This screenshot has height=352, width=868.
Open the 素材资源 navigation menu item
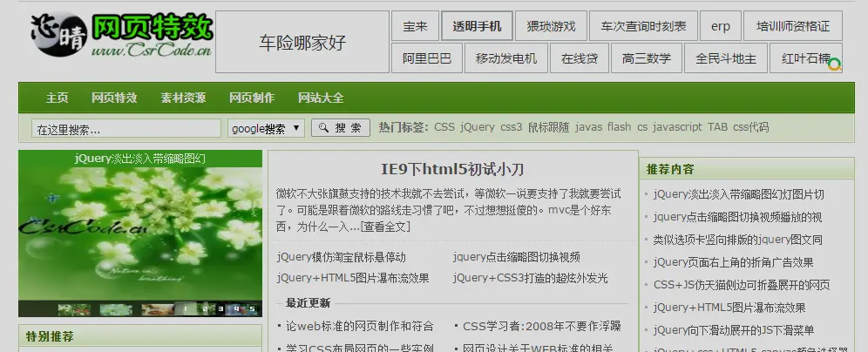click(x=183, y=98)
